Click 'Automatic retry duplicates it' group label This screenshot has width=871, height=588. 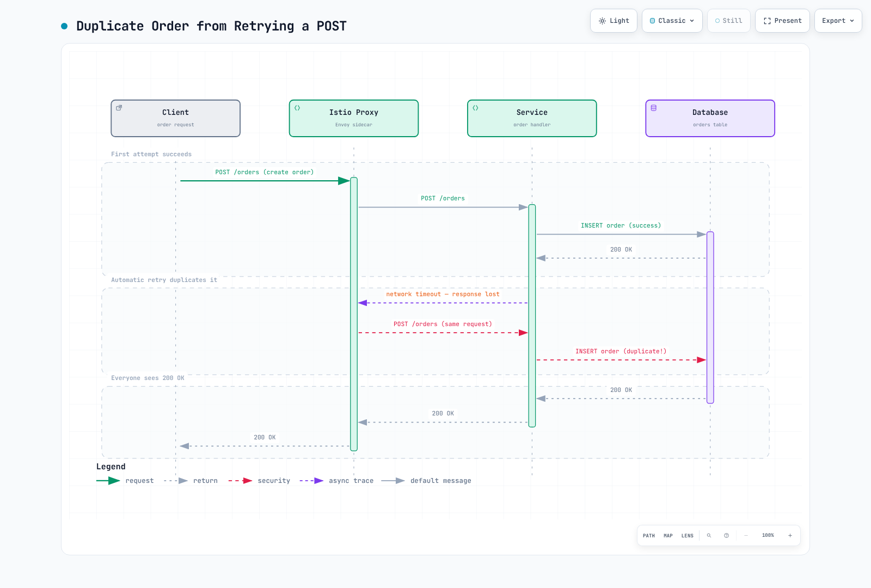click(164, 280)
